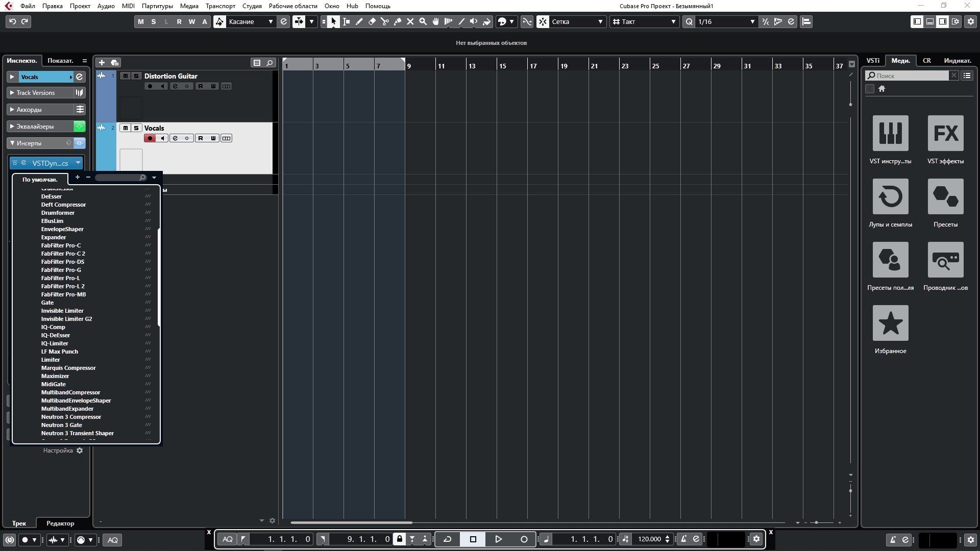Click the Add Track plus icon
This screenshot has width=980, height=551.
[102, 62]
